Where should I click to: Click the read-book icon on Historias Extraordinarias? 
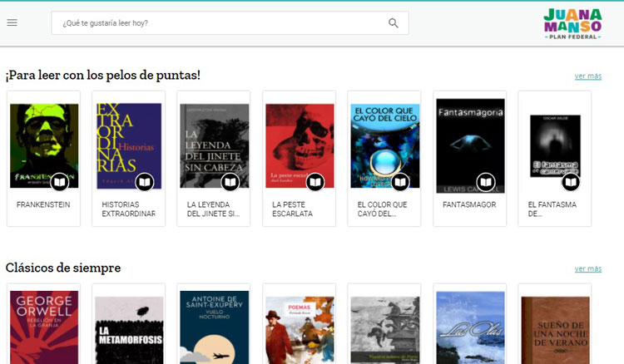pos(145,182)
